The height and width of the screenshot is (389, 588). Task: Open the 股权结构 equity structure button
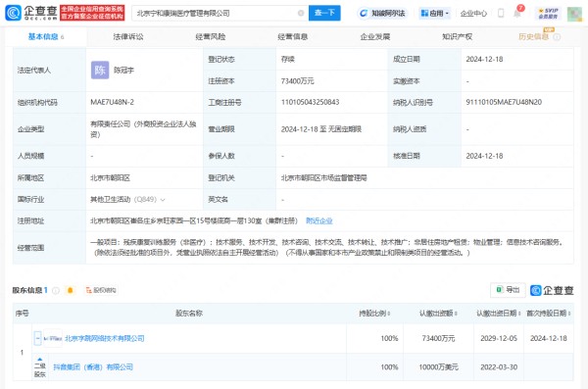pos(101,290)
